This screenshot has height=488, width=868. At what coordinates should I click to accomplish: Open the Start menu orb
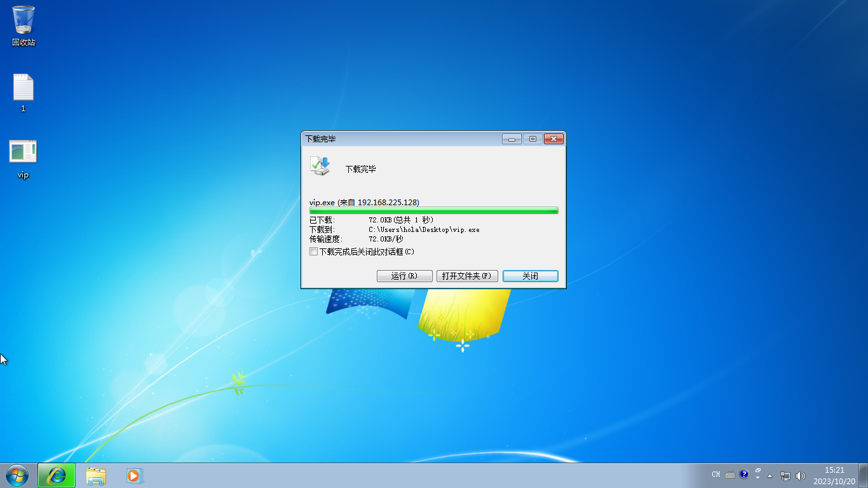[x=16, y=475]
